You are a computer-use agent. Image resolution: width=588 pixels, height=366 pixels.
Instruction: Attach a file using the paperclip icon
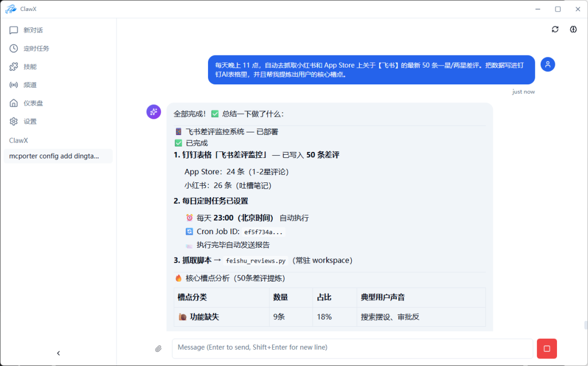coord(158,348)
